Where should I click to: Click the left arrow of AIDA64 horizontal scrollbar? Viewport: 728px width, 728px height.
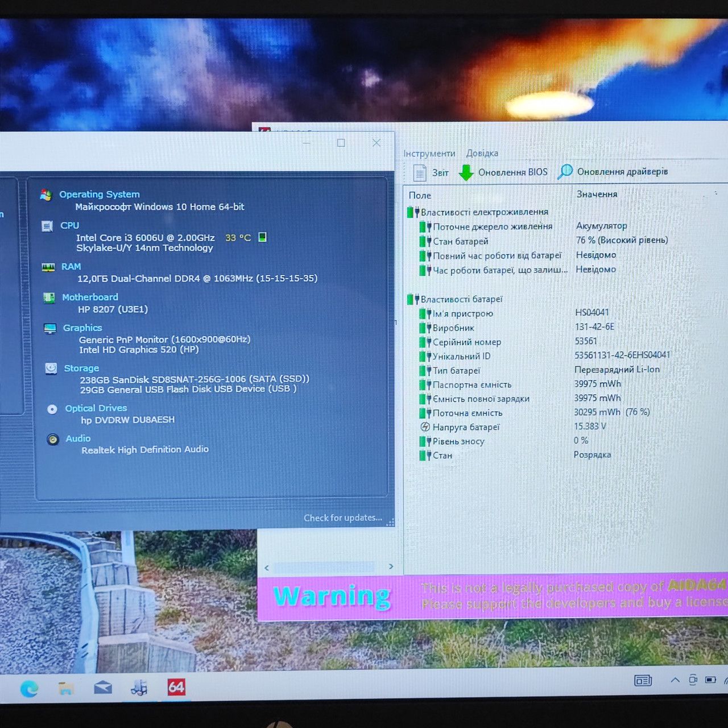click(x=267, y=568)
